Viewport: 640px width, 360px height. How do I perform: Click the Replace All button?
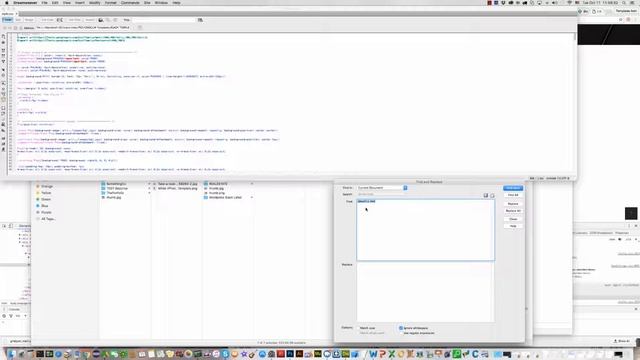pos(513,211)
